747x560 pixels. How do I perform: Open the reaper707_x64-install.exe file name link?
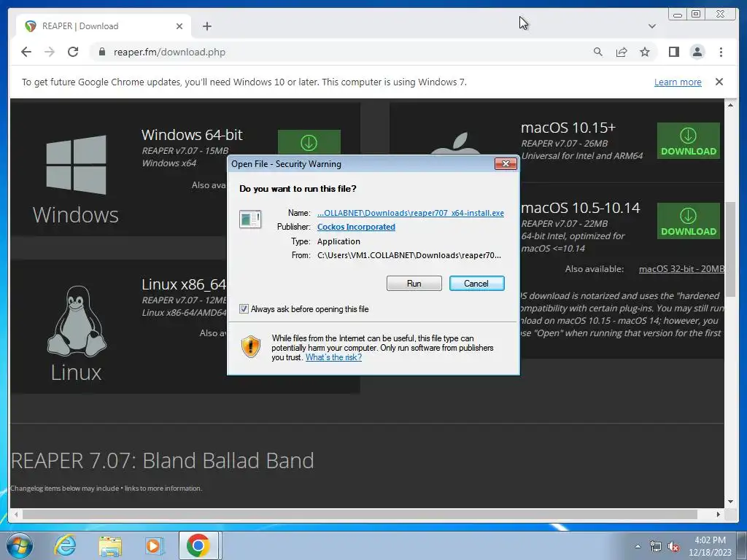[410, 213]
